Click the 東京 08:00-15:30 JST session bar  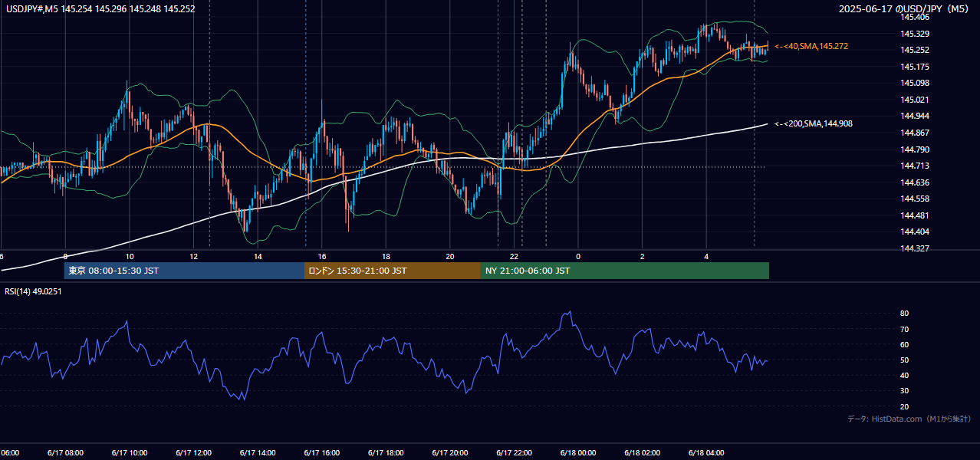[x=184, y=271]
